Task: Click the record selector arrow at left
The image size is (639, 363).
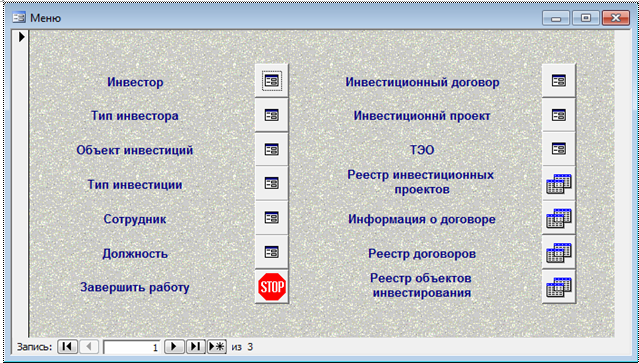Action: point(21,37)
